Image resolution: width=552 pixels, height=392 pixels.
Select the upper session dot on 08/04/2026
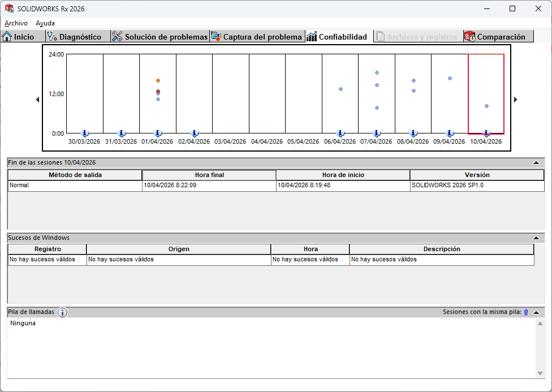pyautogui.click(x=414, y=81)
